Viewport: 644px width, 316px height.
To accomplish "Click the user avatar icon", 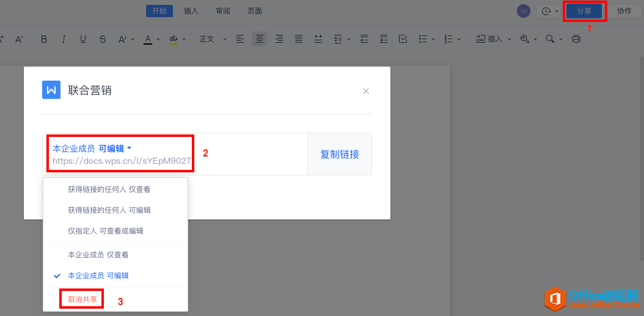I will pos(524,11).
